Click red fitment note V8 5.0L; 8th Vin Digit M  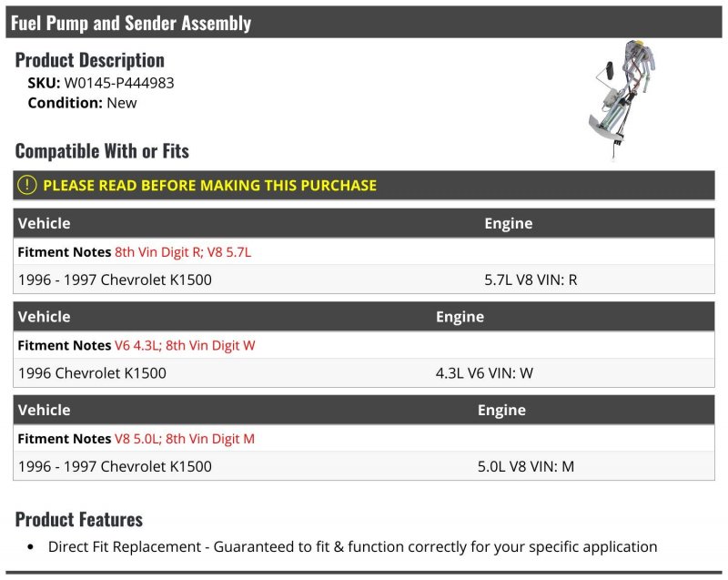[x=185, y=438]
